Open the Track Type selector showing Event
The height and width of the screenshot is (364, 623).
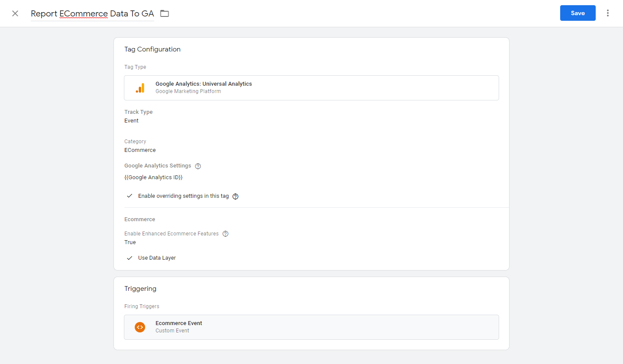point(131,120)
